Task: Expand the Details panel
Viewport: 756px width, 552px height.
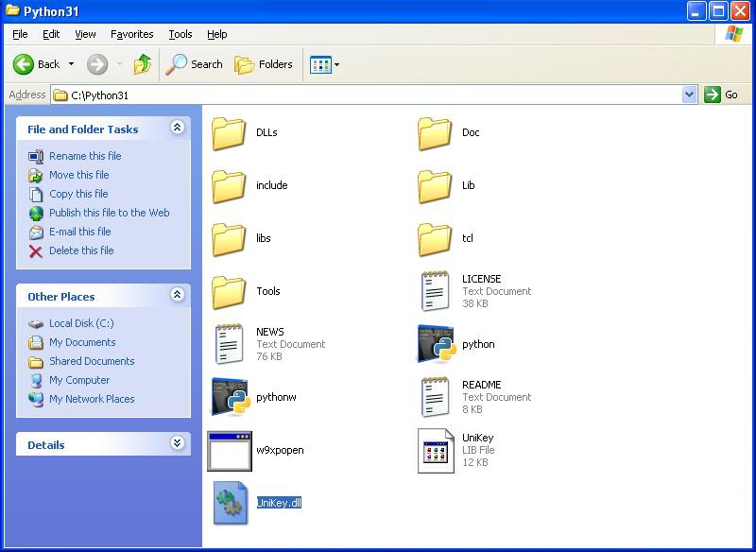Action: (178, 443)
